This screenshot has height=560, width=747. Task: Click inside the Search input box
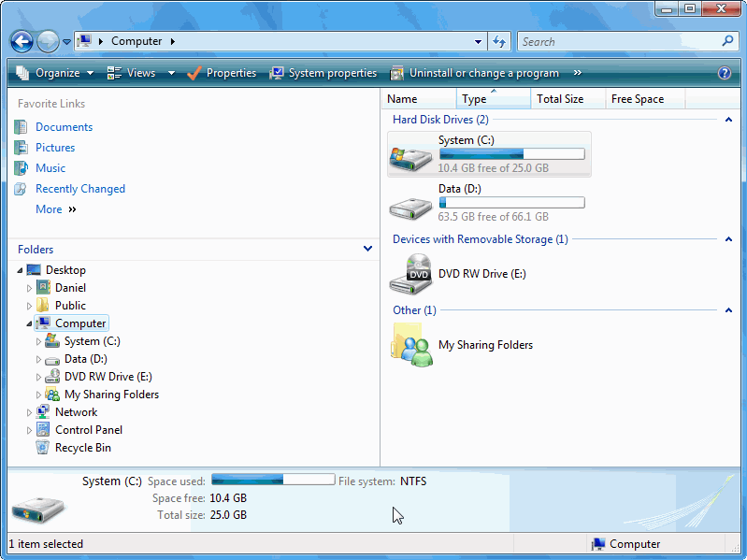[x=617, y=41]
